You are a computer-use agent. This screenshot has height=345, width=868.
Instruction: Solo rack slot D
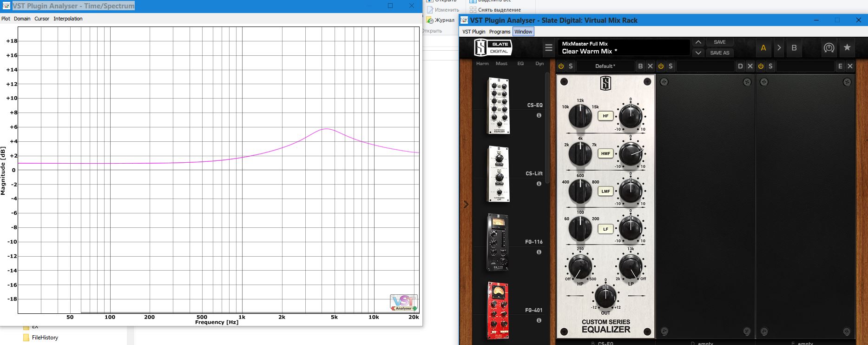point(671,66)
